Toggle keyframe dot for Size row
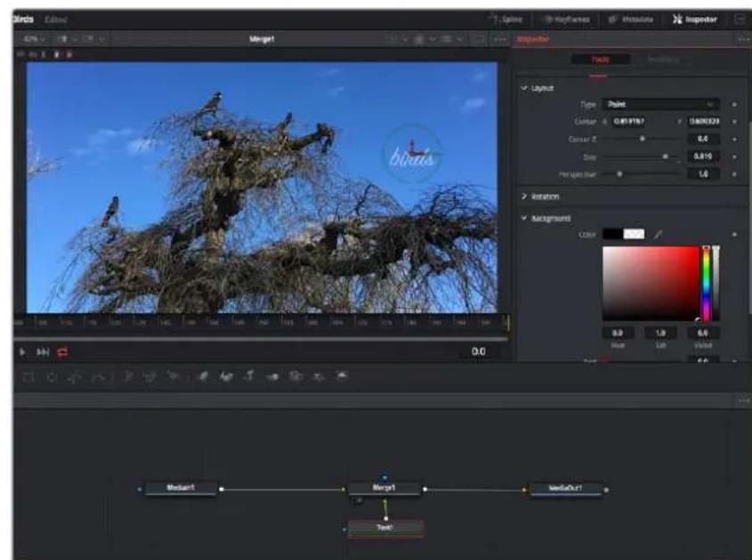The width and height of the screenshot is (752, 560). click(x=734, y=157)
